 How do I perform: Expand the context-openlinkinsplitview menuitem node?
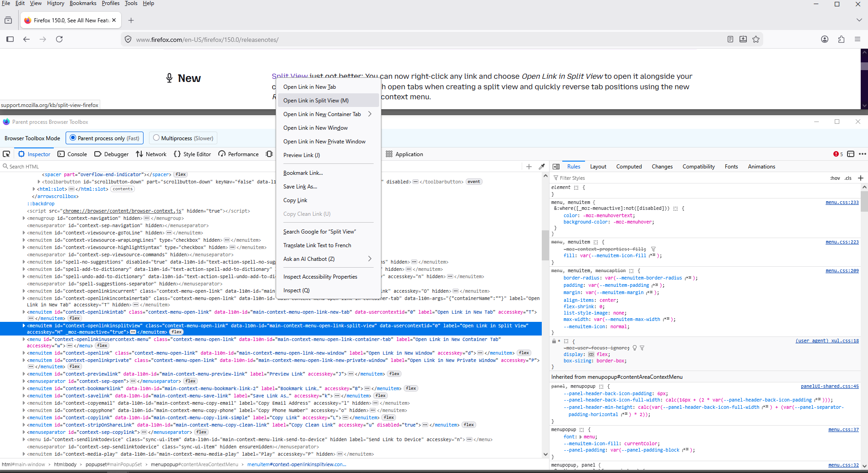[x=24, y=326]
